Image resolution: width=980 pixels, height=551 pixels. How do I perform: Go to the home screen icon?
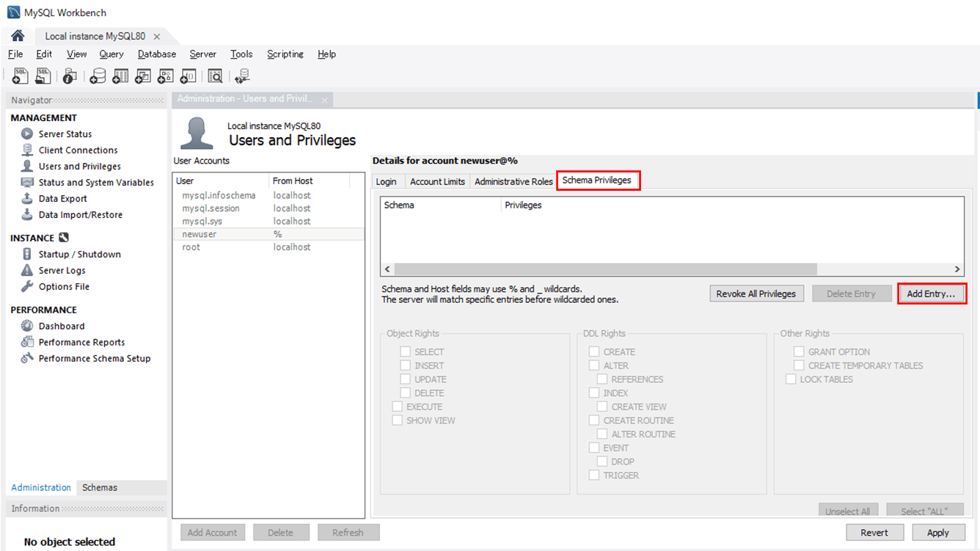point(18,36)
